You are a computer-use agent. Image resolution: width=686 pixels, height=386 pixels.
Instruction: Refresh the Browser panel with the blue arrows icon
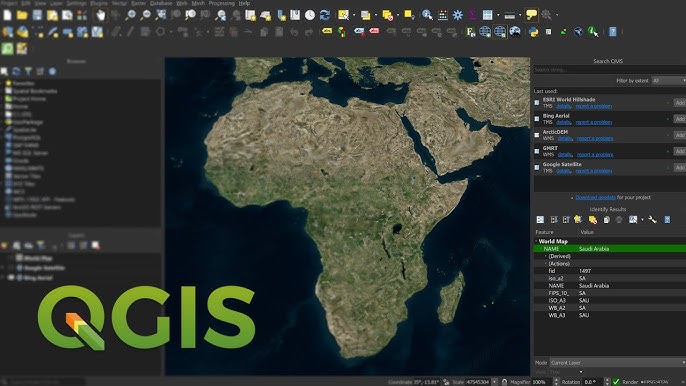(16, 71)
